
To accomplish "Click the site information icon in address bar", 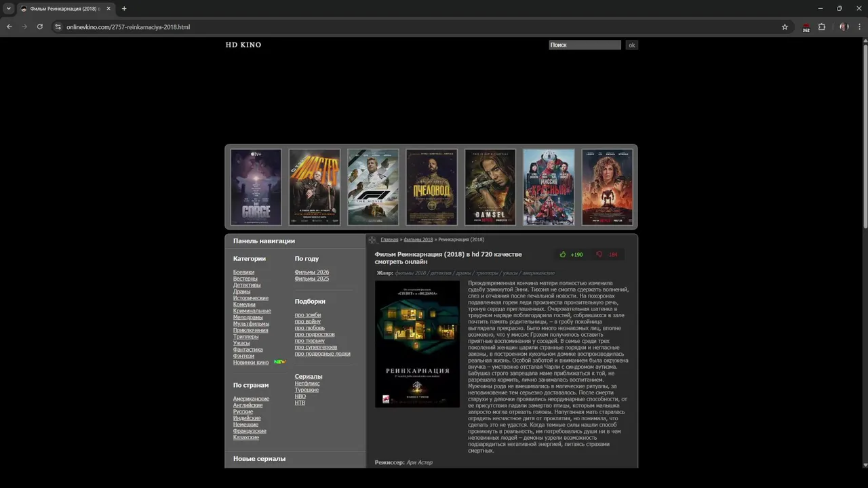I will (x=58, y=27).
